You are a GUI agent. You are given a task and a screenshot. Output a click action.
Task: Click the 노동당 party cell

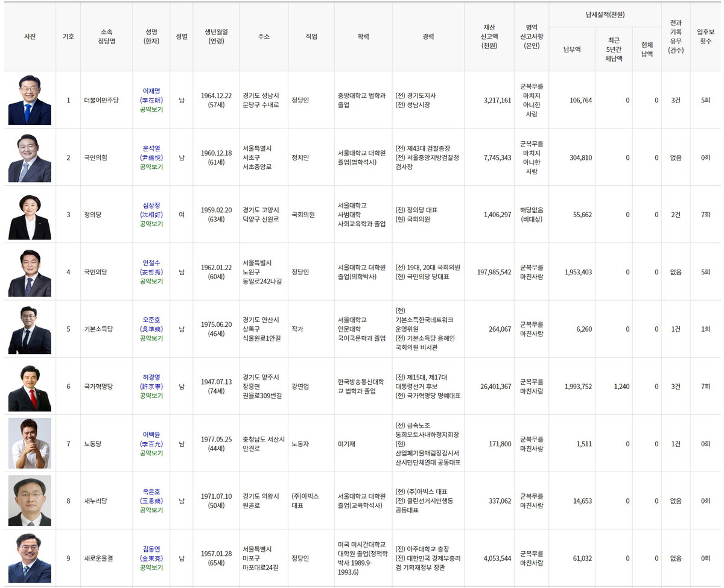(x=106, y=444)
